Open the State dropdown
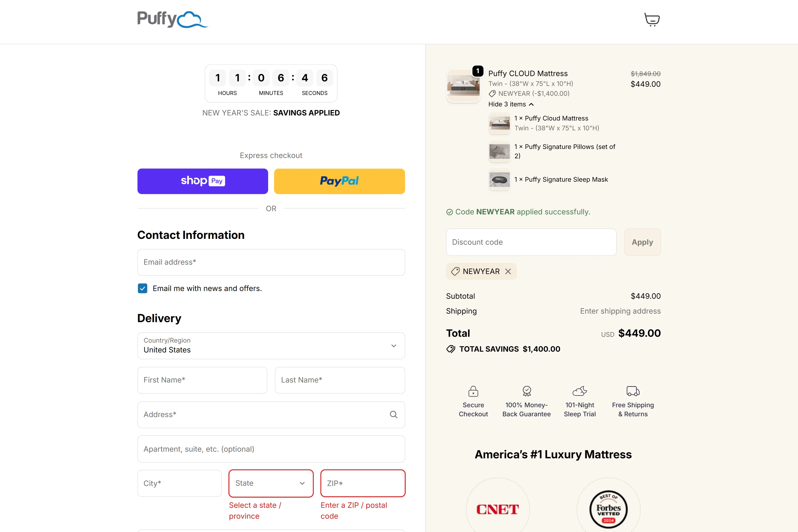 click(271, 483)
